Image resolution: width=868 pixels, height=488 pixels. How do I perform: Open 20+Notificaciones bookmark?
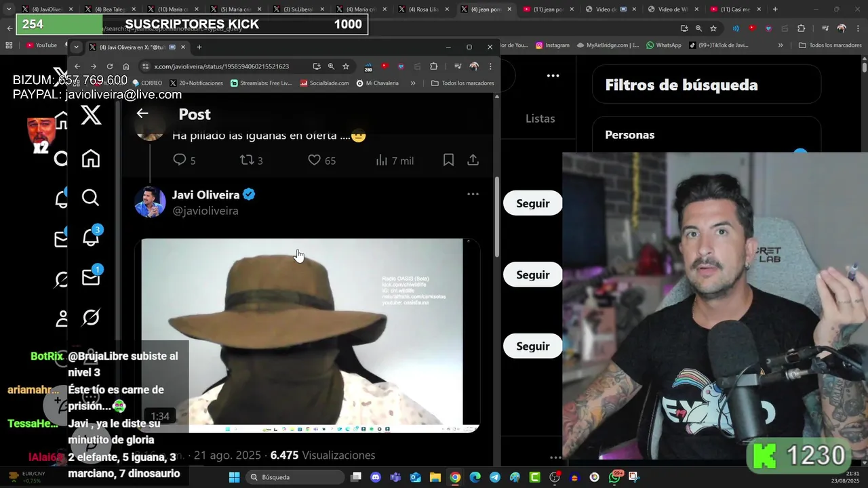(196, 83)
